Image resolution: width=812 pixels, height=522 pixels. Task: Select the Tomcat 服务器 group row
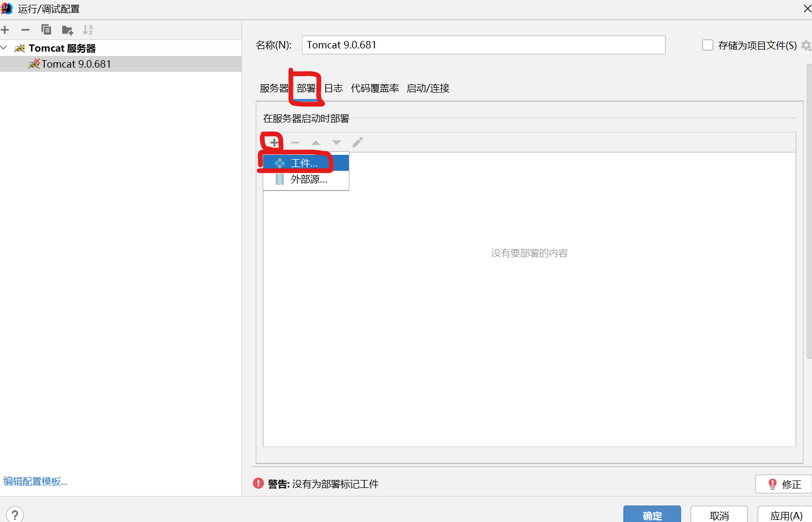tap(121, 48)
